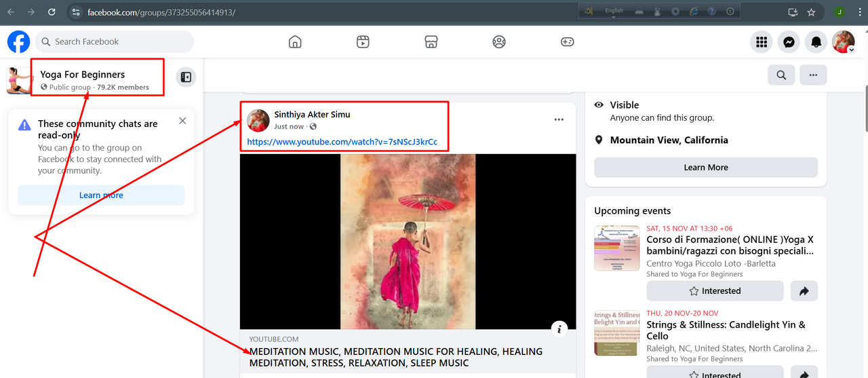The image size is (868, 378).
Task: Open the Gaming tab
Action: pyautogui.click(x=567, y=41)
